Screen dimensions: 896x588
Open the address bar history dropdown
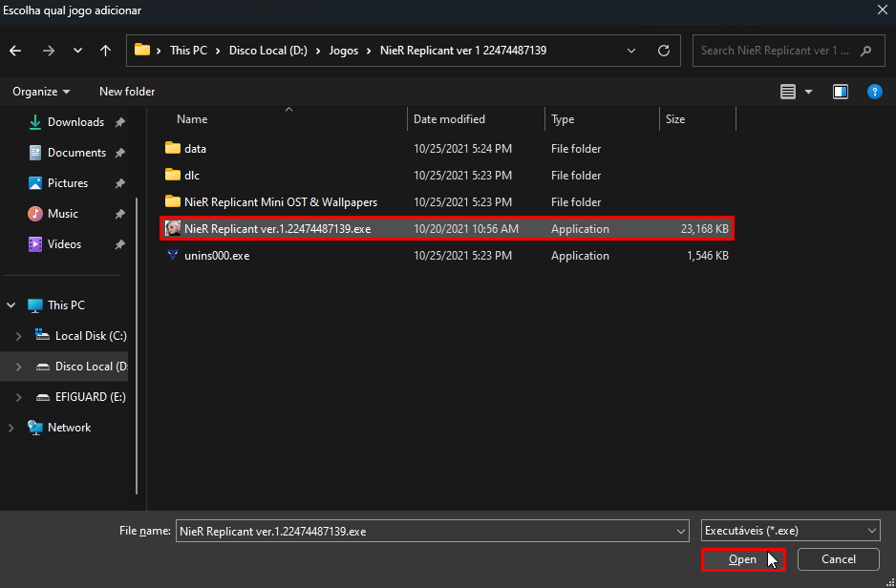pos(631,51)
